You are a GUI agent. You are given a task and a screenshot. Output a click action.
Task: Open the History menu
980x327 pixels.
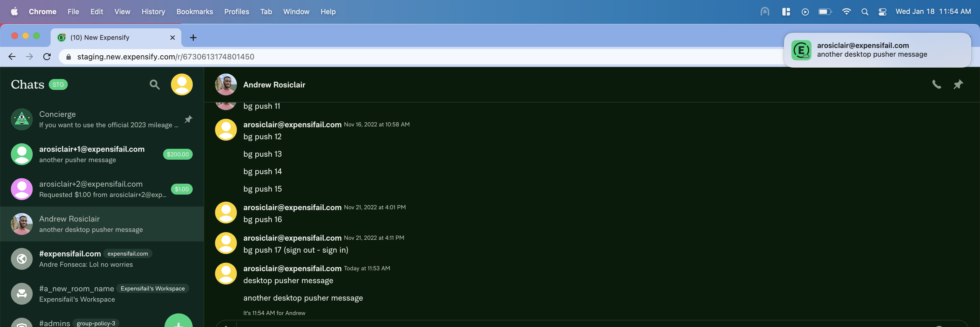pos(153,12)
